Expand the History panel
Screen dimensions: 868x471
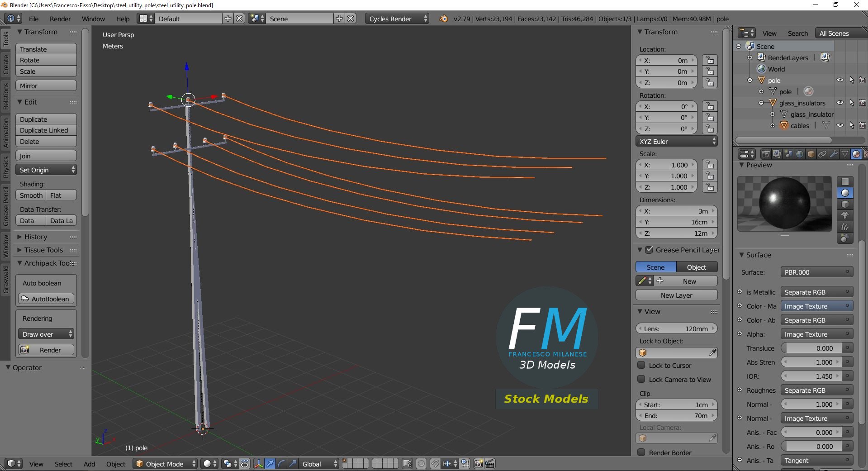click(35, 237)
